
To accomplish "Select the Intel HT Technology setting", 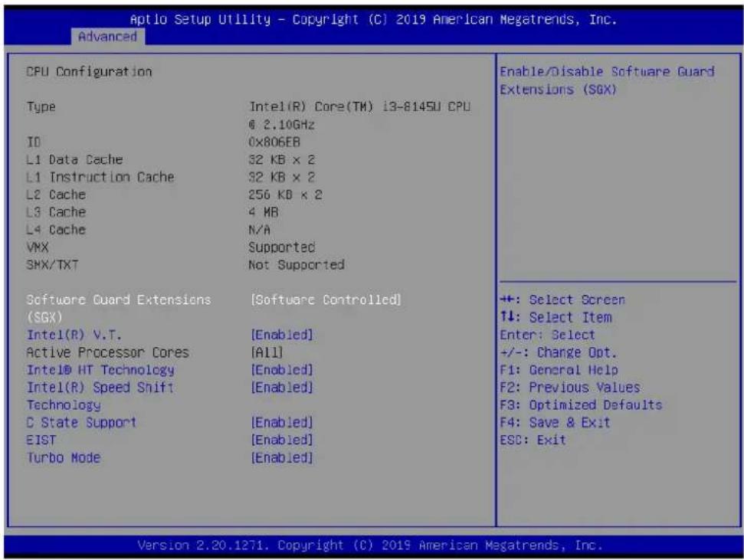I will [x=100, y=370].
